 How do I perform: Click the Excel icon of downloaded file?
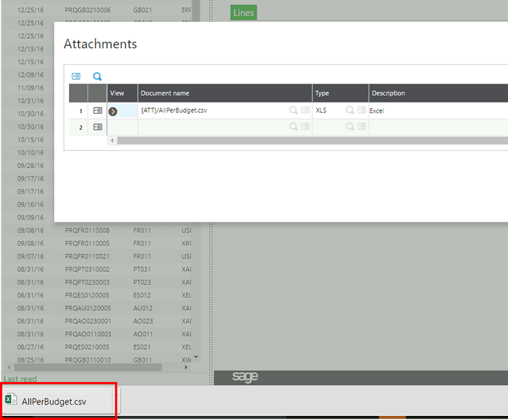[x=11, y=399]
